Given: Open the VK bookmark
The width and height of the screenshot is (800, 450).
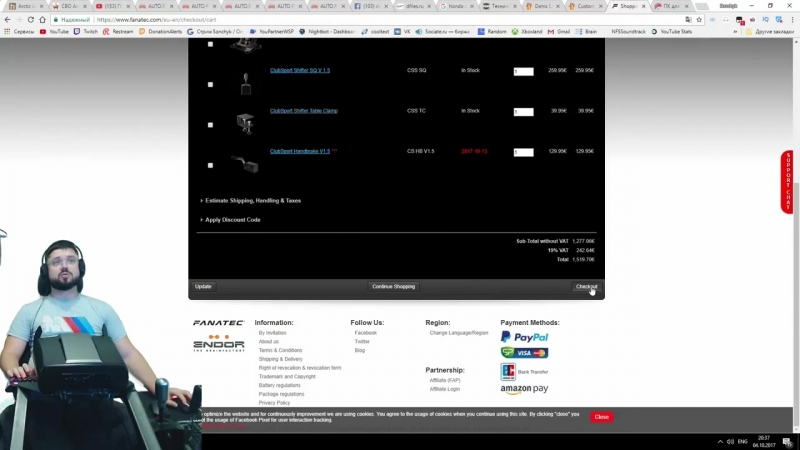Looking at the screenshot, I should pyautogui.click(x=402, y=32).
